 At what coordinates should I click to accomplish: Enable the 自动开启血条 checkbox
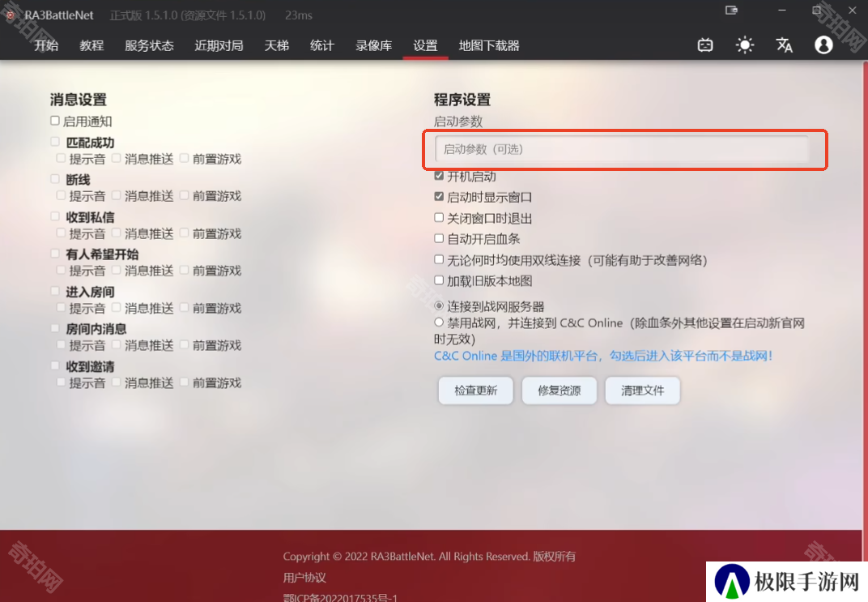tap(439, 239)
